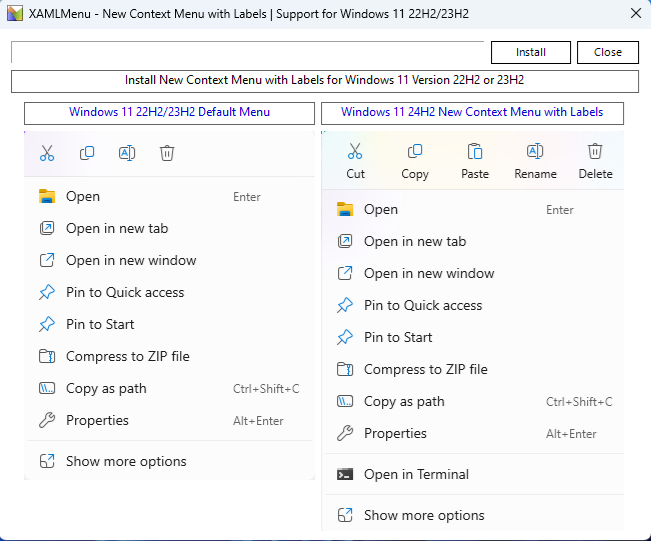Choose Open in new window in the default menu
This screenshot has width=651, height=541.
(x=169, y=260)
